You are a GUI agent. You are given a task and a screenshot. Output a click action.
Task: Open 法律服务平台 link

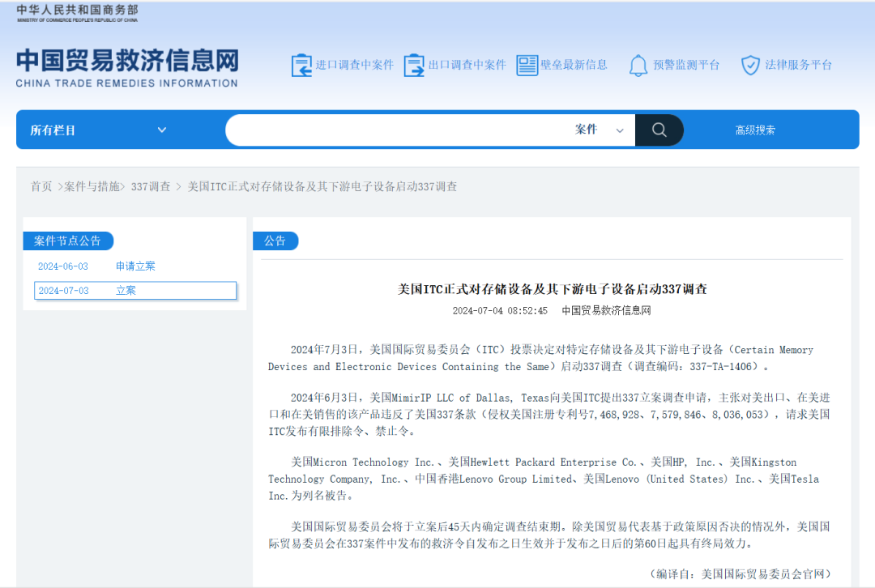click(x=799, y=65)
